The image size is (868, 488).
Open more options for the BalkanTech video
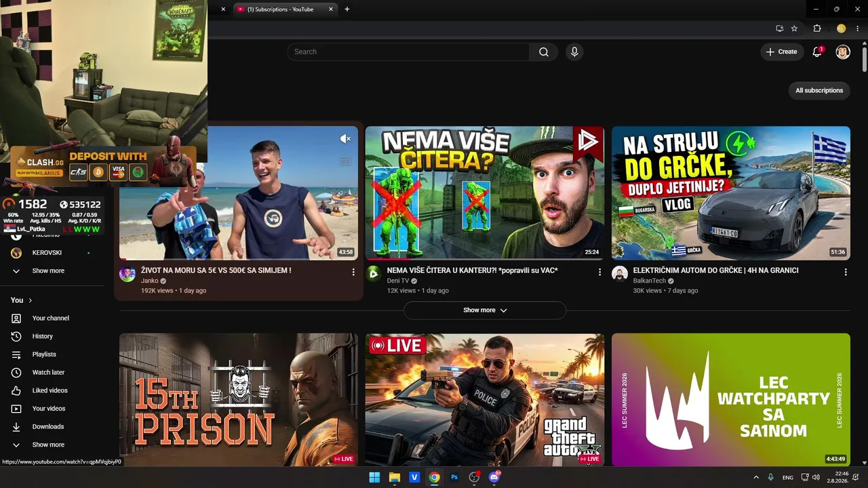point(846,272)
